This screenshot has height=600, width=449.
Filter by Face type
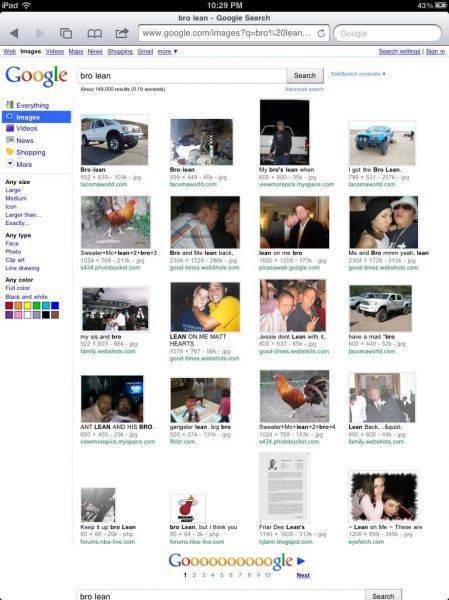coord(12,243)
